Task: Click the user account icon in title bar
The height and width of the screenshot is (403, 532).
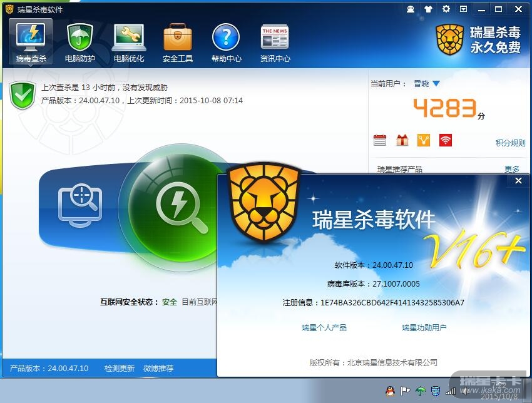Action: [x=411, y=9]
